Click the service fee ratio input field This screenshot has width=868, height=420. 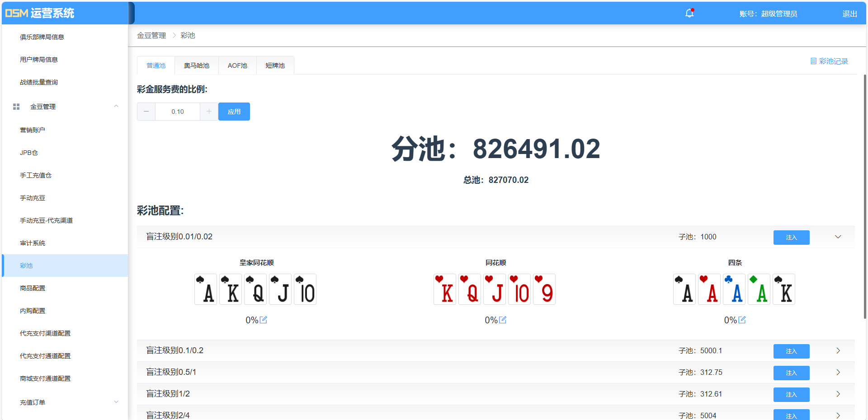(x=177, y=112)
